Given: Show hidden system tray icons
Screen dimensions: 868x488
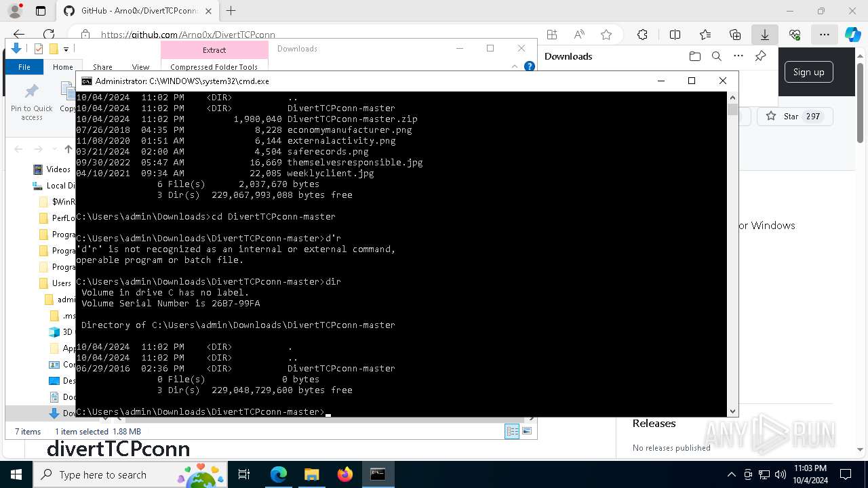Looking at the screenshot, I should point(731,474).
